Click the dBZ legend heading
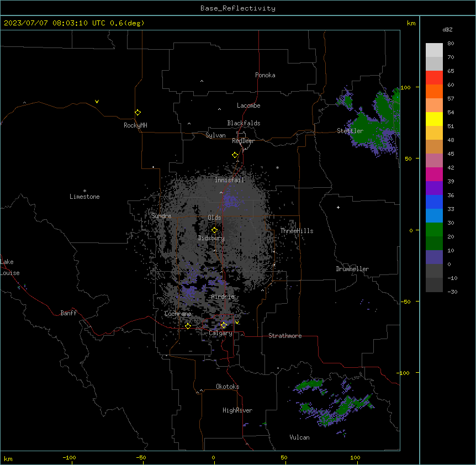 447,30
